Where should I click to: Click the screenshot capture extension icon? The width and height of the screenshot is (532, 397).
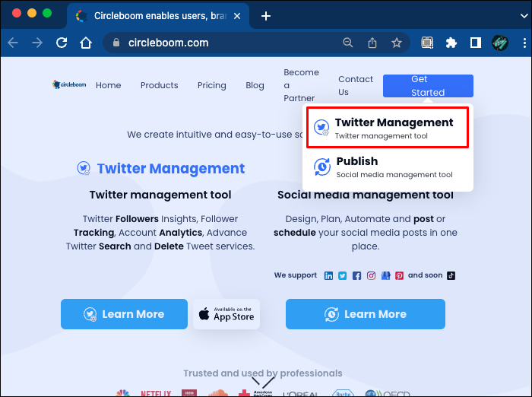point(427,43)
